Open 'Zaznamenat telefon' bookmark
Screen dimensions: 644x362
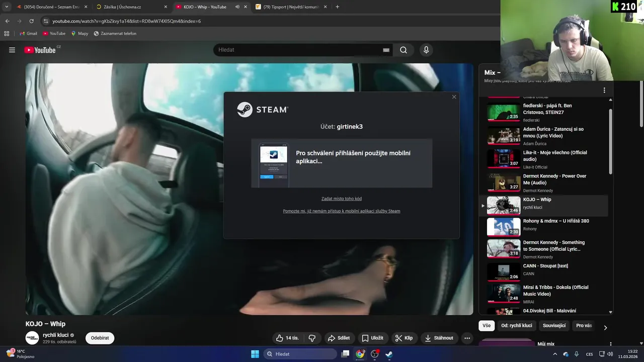115,34
